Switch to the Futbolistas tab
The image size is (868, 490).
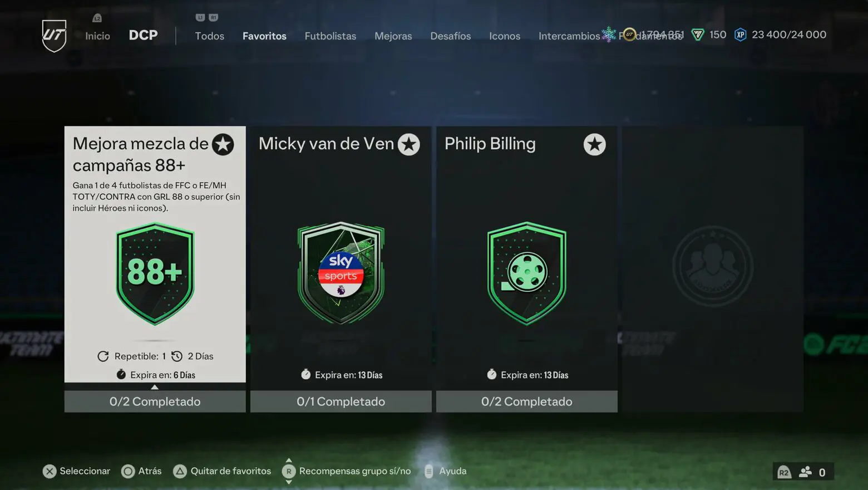click(330, 36)
